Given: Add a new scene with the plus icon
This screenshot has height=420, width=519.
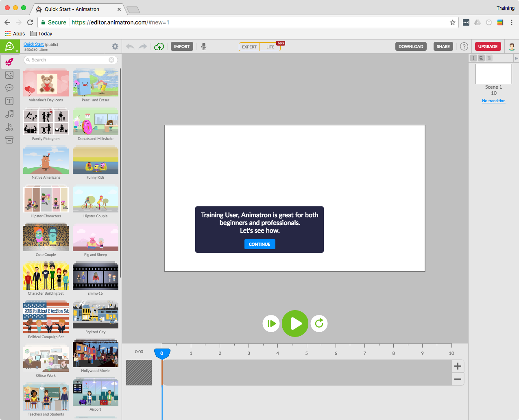Looking at the screenshot, I should point(473,58).
